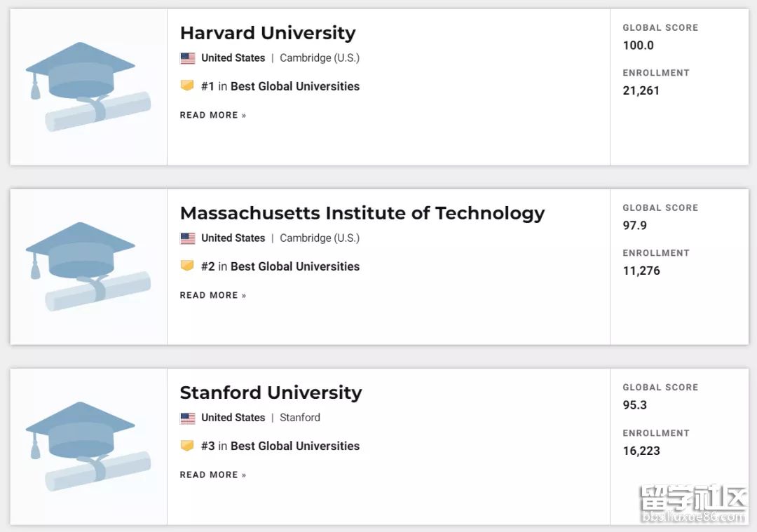Image resolution: width=757 pixels, height=532 pixels.
Task: Click the US flag under Massachusetts Institute
Action: tap(188, 238)
